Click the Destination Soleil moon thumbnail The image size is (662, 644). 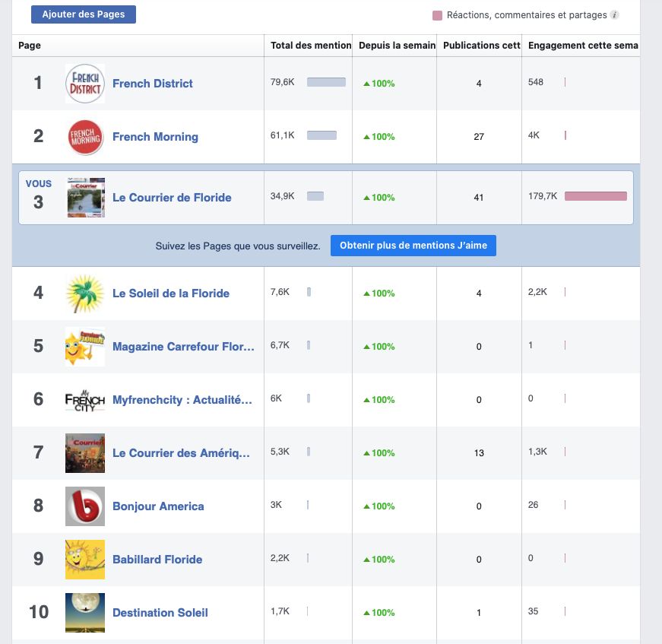pos(85,613)
